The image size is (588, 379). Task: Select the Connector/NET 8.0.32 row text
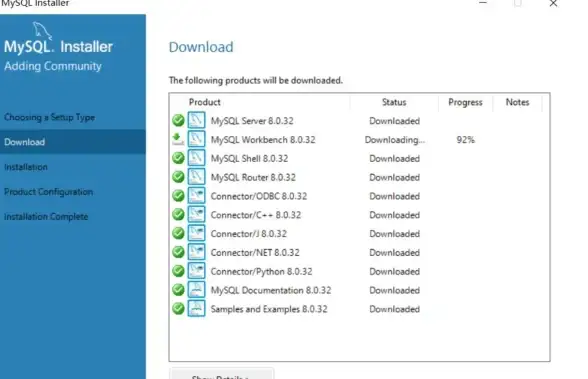click(255, 252)
